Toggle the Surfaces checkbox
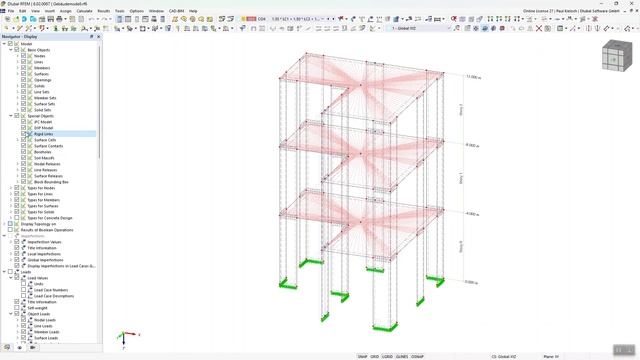Image resolution: width=640 pixels, height=360 pixels. [x=23, y=74]
